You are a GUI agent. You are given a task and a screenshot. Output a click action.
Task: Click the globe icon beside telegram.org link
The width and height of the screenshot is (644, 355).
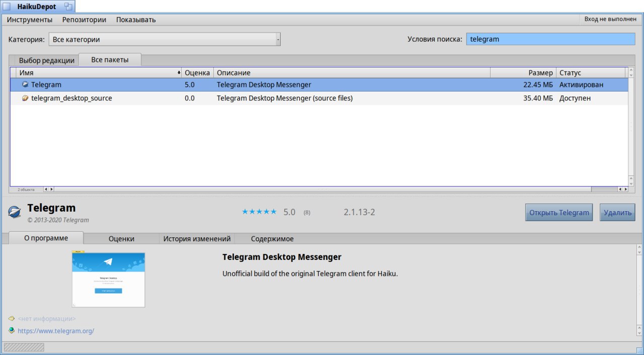12,330
